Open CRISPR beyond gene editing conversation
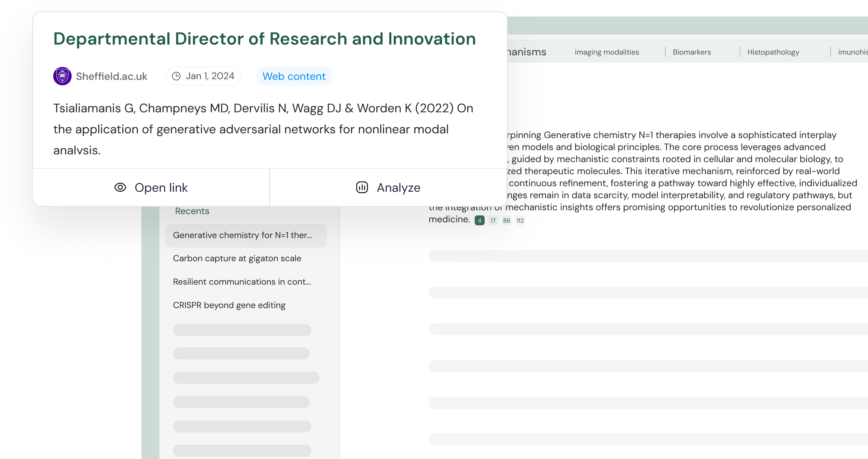 [x=229, y=305]
